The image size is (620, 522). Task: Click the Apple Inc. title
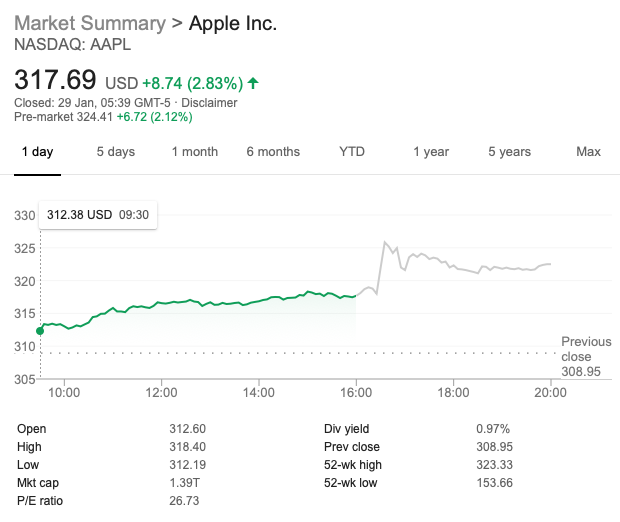pos(233,22)
